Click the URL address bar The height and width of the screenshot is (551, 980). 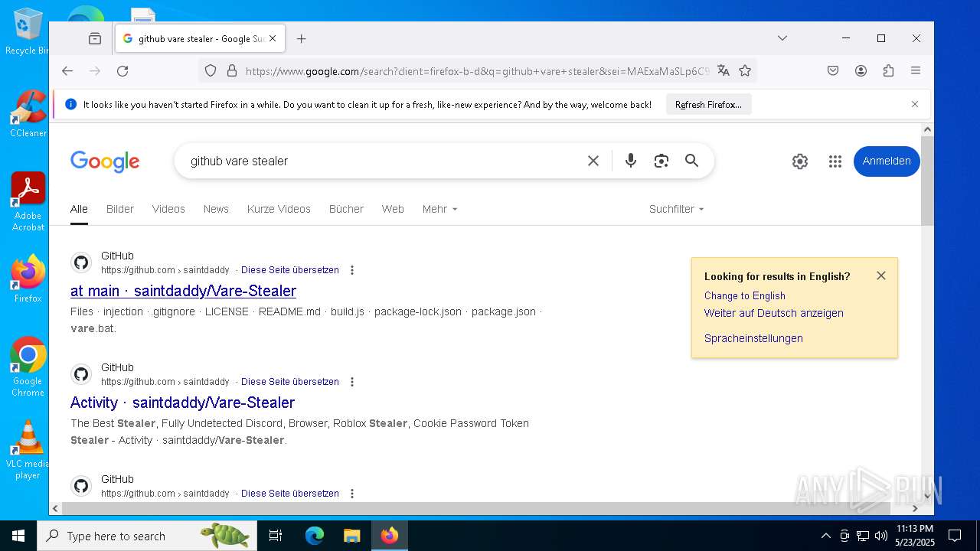[477, 71]
